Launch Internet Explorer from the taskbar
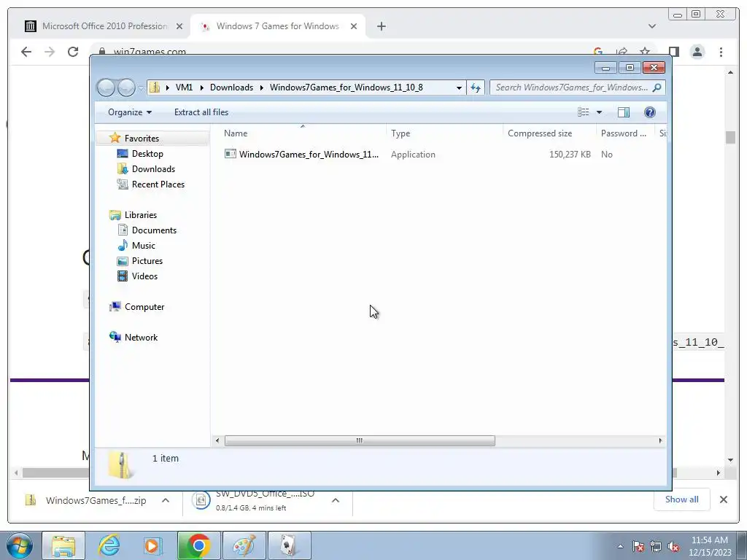Screen dimensions: 747x560 coord(109,545)
